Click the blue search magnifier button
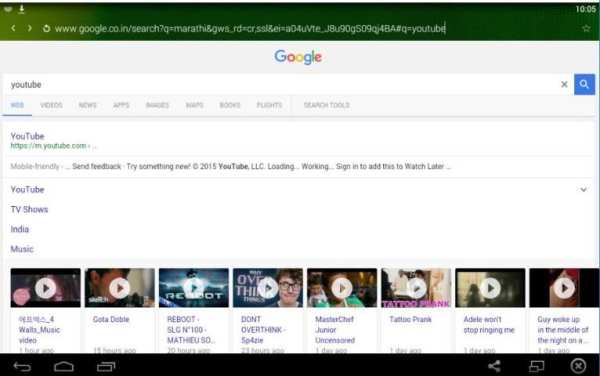Screen dimensions: 600x376 [584, 84]
